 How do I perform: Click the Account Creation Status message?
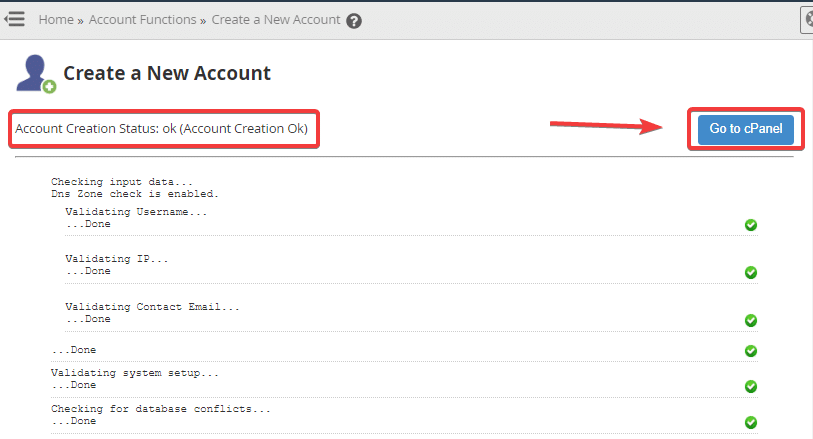click(x=161, y=129)
